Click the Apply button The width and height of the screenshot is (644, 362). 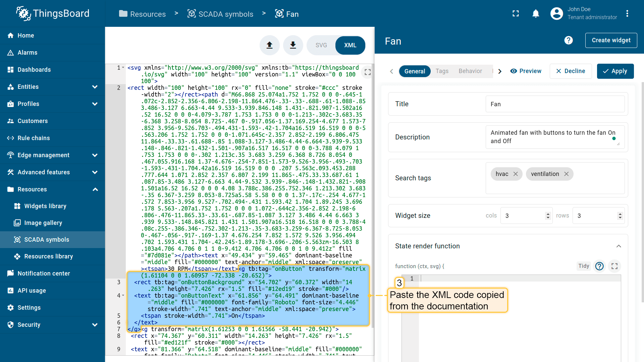click(x=615, y=71)
